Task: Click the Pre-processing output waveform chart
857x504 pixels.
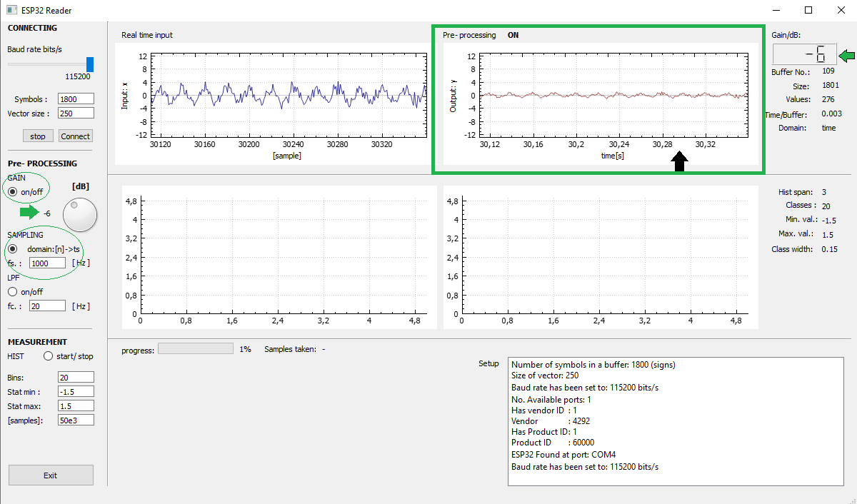Action: click(x=601, y=104)
